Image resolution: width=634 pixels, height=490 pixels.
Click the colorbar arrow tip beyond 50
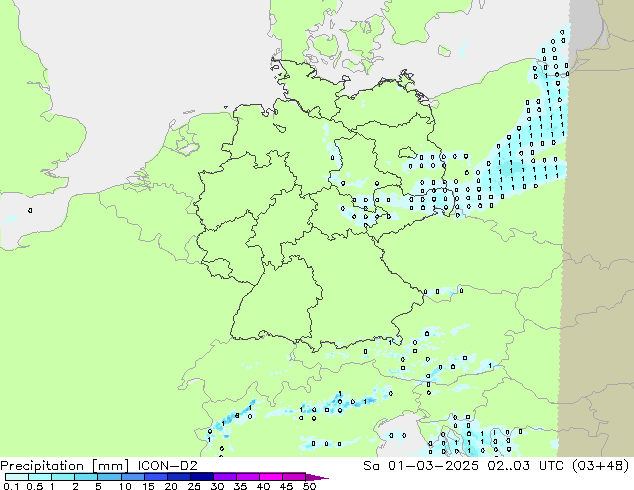tap(317, 477)
